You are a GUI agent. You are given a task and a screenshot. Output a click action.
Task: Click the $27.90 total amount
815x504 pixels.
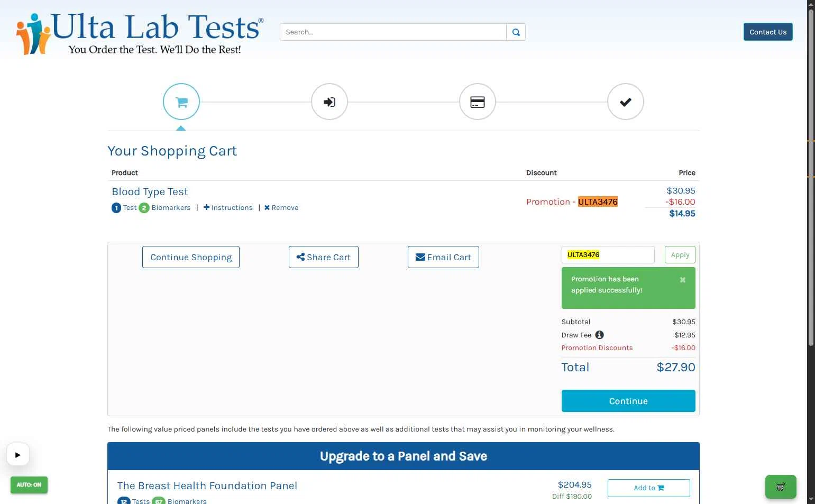pos(676,367)
